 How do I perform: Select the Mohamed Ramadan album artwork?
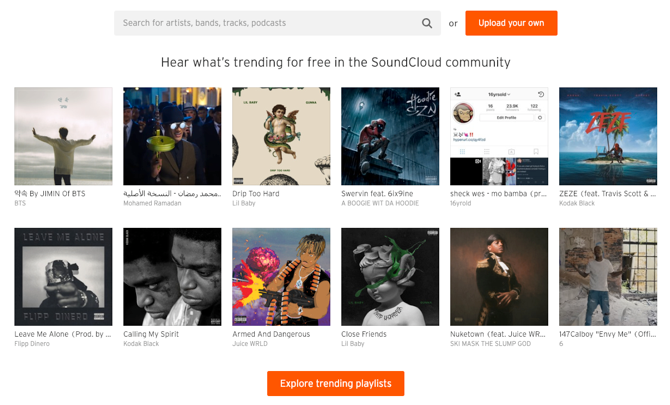(172, 136)
